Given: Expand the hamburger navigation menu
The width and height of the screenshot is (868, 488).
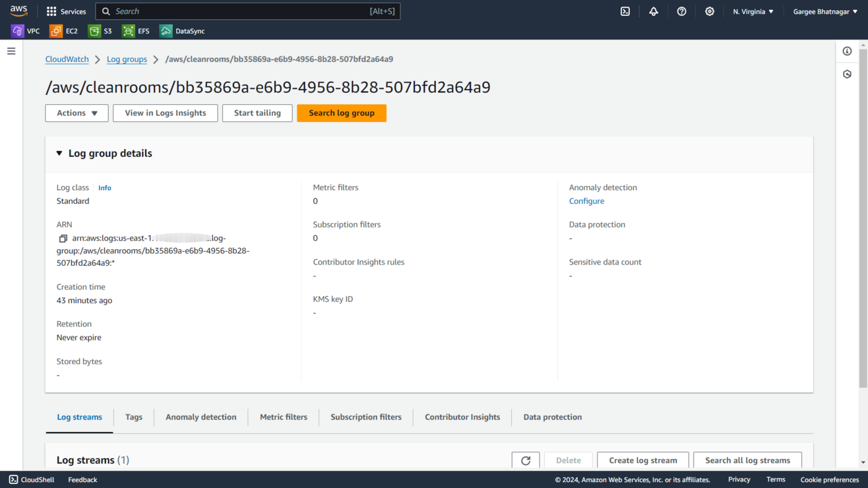Looking at the screenshot, I should pyautogui.click(x=11, y=51).
